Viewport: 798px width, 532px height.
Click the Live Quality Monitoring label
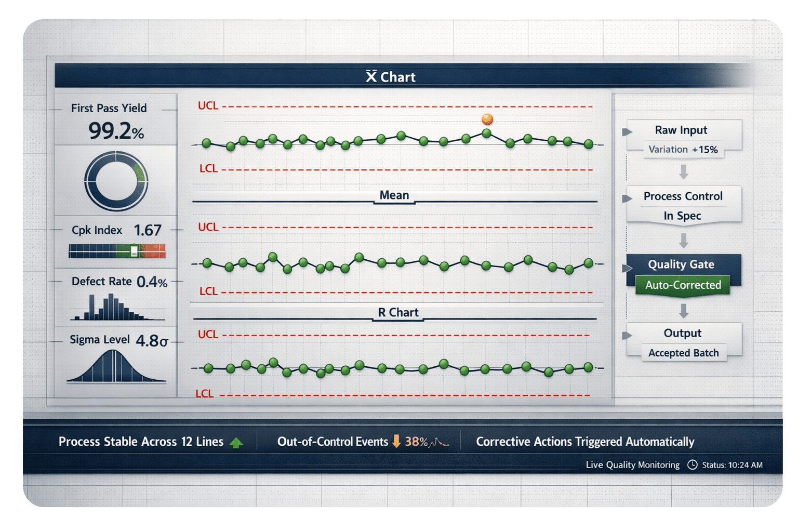coord(633,465)
